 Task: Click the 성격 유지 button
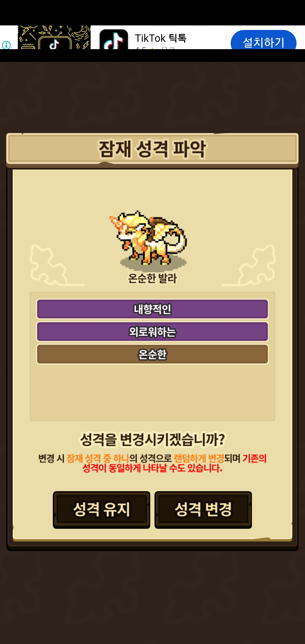coord(101,510)
